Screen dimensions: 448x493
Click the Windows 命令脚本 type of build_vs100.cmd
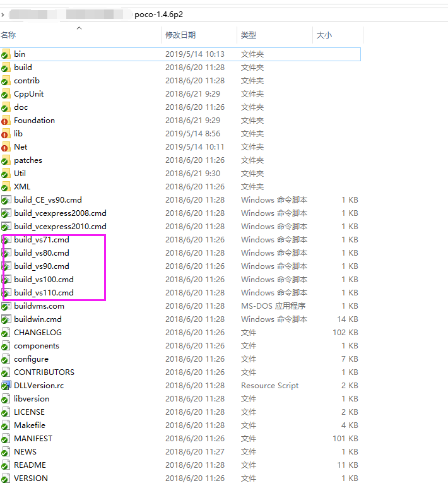point(274,279)
